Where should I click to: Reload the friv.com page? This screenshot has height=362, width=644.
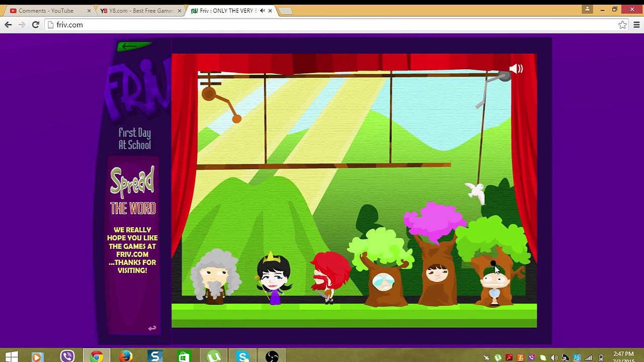[36, 25]
